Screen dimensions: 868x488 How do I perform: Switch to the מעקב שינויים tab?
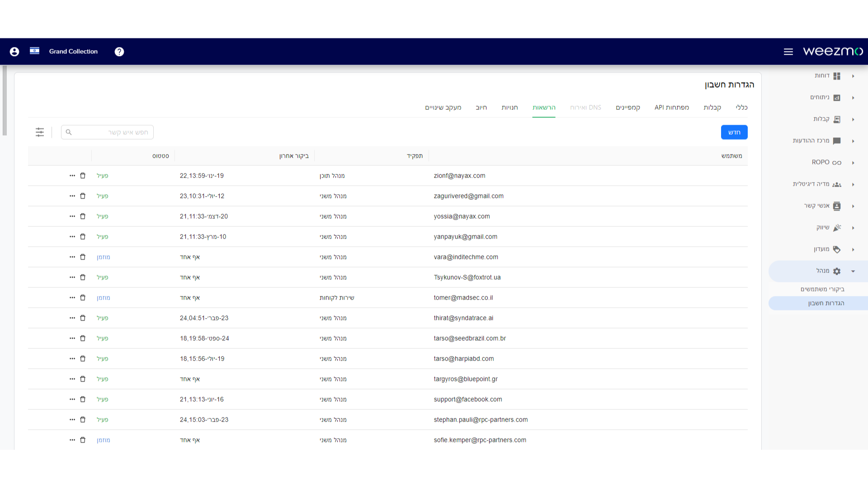click(x=443, y=108)
